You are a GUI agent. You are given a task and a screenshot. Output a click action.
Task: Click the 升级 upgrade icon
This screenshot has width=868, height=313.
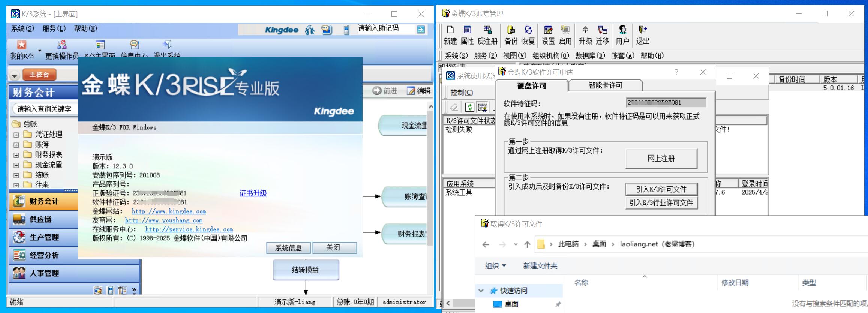pyautogui.click(x=585, y=30)
